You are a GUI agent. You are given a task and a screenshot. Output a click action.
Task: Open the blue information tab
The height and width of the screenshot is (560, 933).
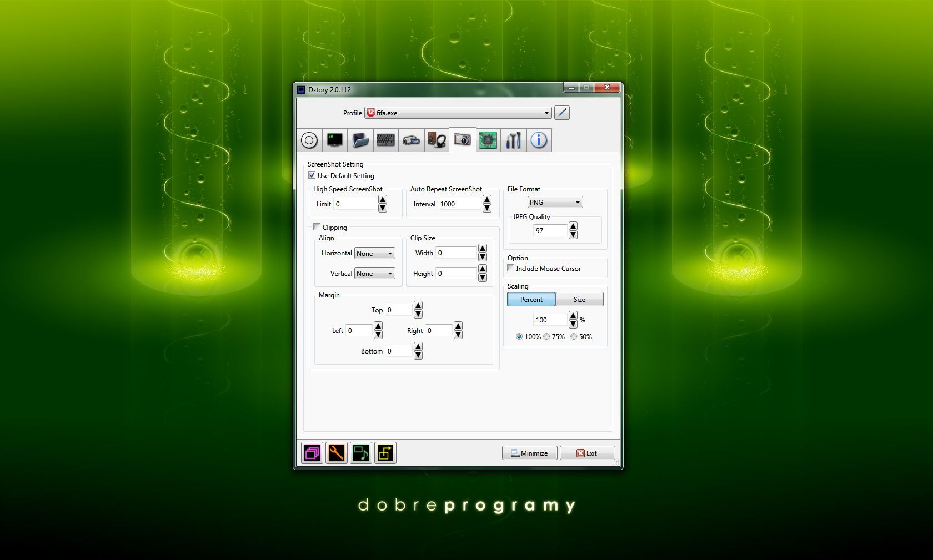[x=539, y=140]
